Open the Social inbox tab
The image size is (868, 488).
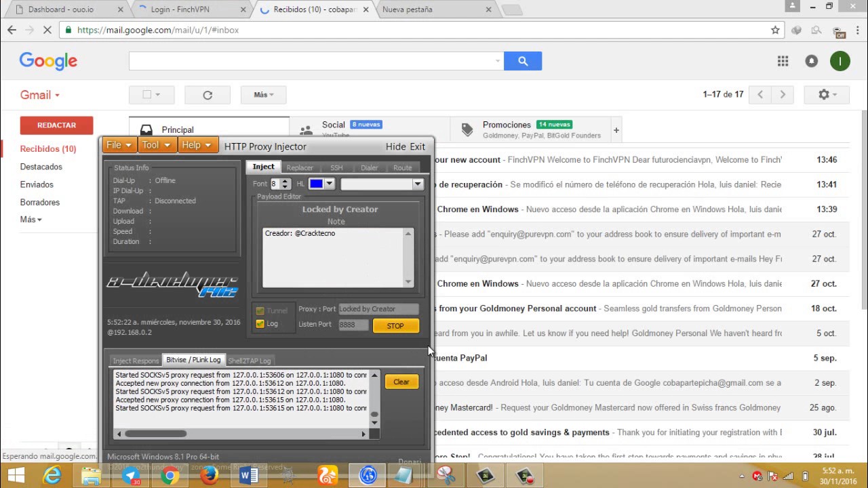tap(370, 129)
